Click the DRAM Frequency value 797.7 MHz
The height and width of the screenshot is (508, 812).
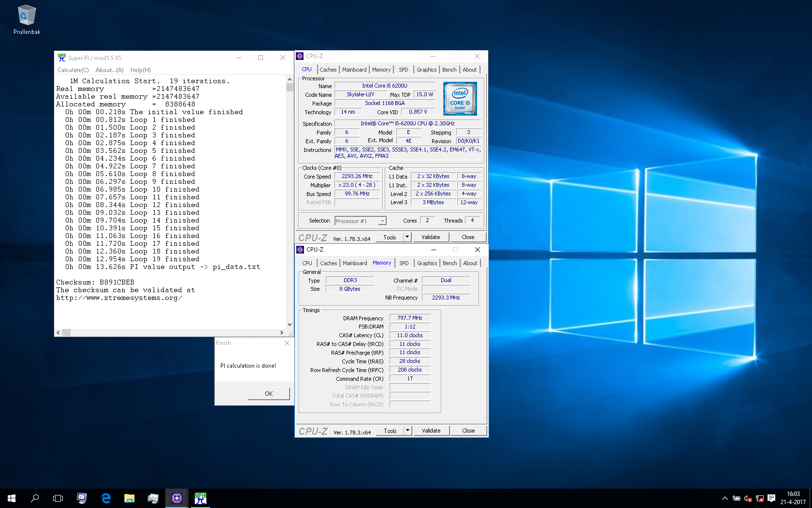[x=410, y=318]
